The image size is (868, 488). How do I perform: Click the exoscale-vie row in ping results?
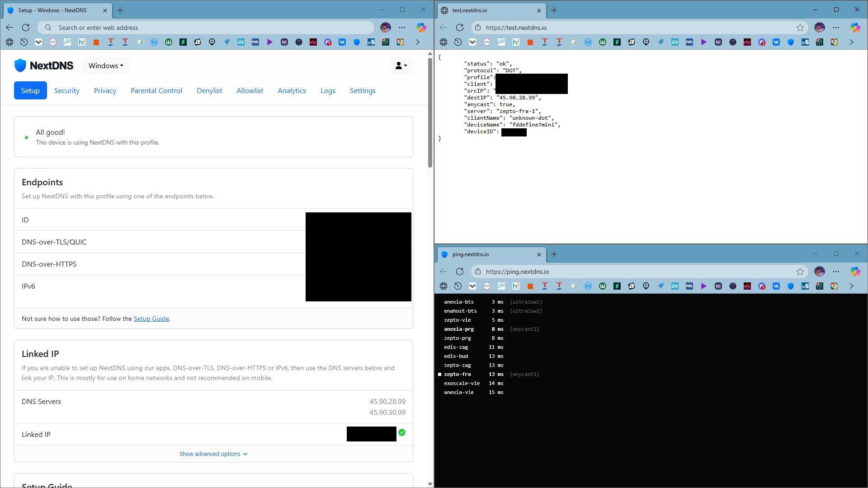click(473, 383)
